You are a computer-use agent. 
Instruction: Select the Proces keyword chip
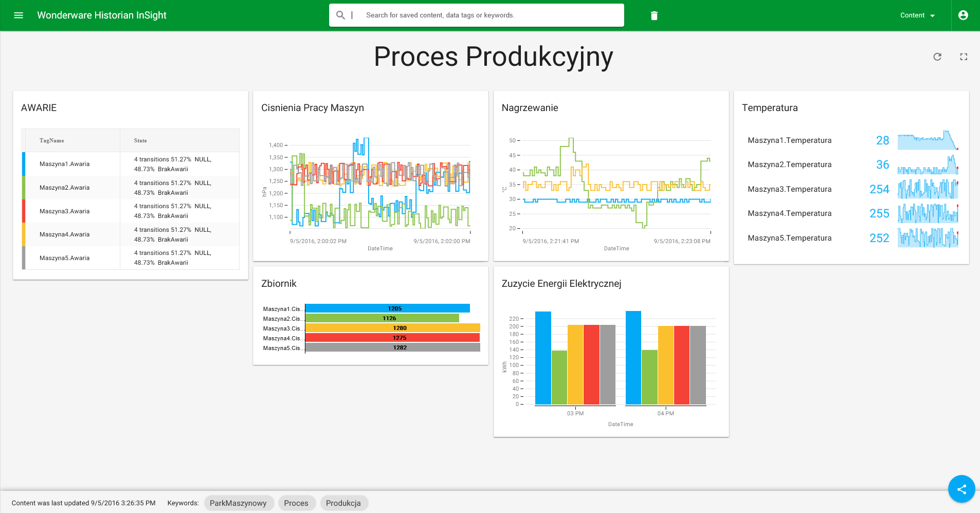click(x=296, y=503)
